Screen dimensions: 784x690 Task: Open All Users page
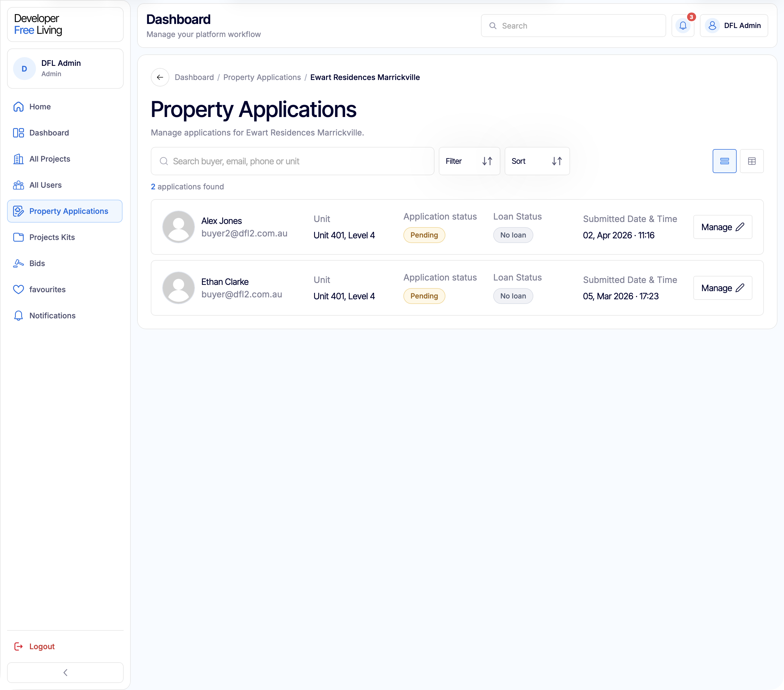click(x=65, y=185)
